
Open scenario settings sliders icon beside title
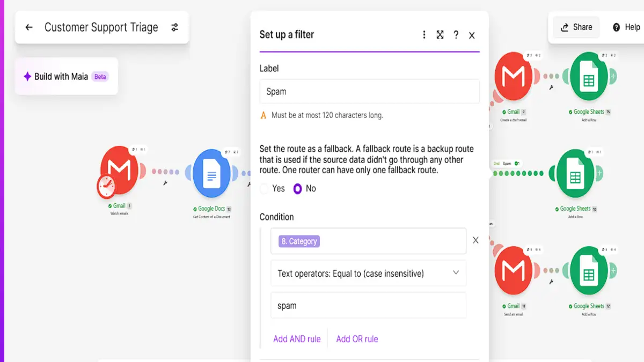(175, 27)
